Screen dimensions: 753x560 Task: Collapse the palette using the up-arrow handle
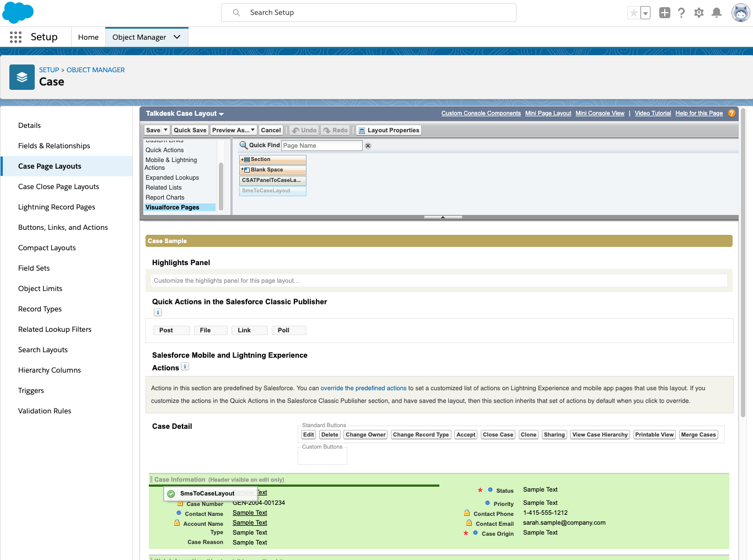coord(443,218)
